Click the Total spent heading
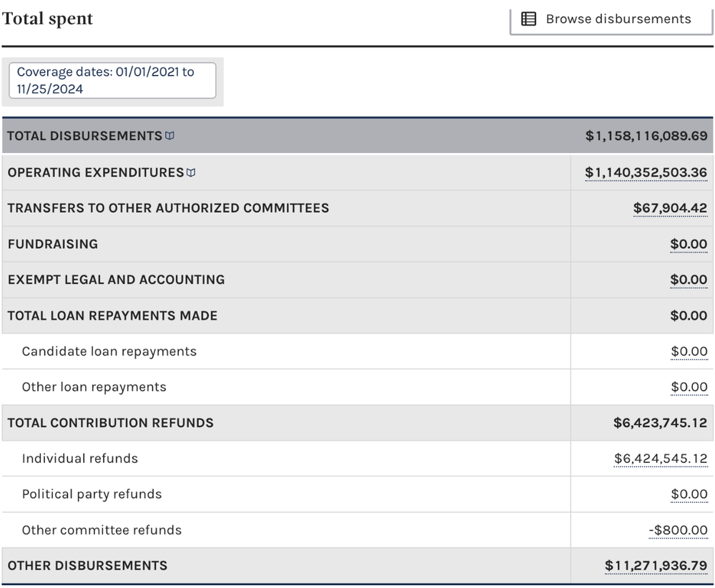The height and width of the screenshot is (588, 715). (48, 19)
